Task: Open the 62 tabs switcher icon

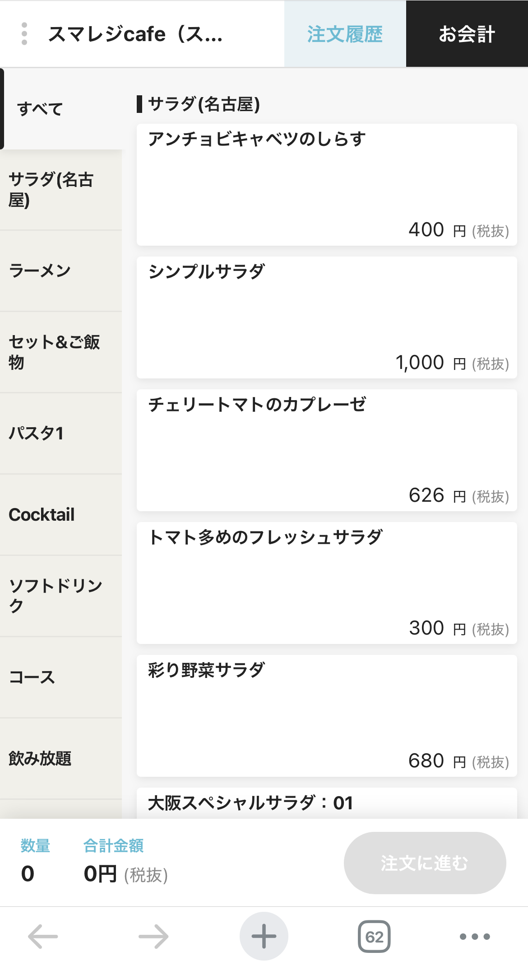Action: pos(374,937)
